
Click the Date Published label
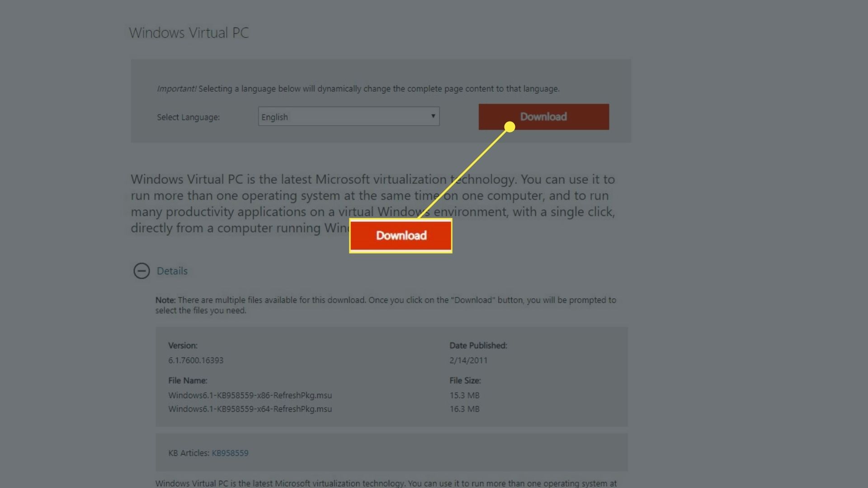pos(478,346)
